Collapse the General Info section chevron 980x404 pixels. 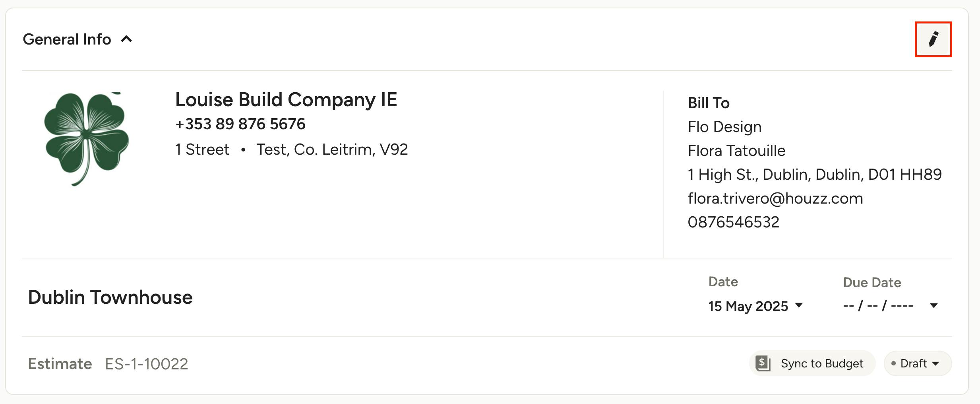pos(126,39)
